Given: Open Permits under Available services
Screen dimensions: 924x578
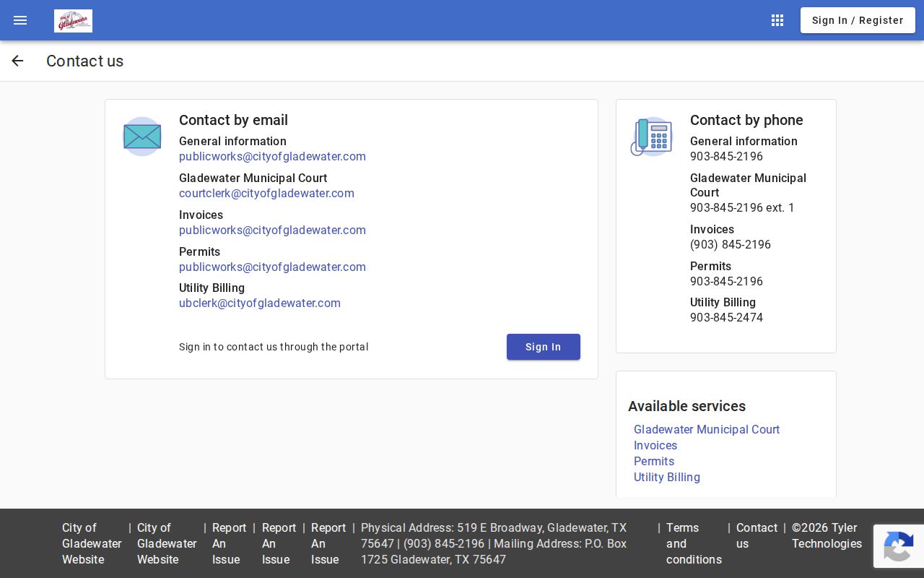Looking at the screenshot, I should coord(654,461).
